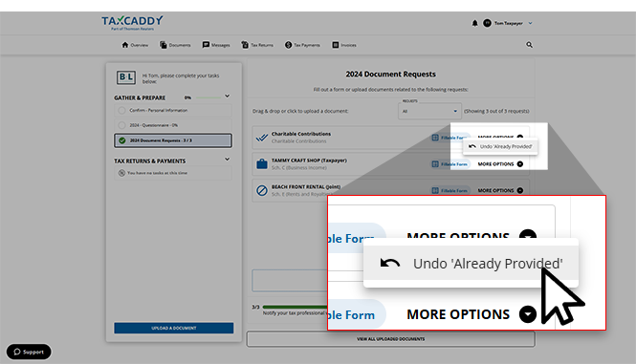The image size is (636, 364).
Task: Open the Requests filter dropdown set to All
Action: 429,111
